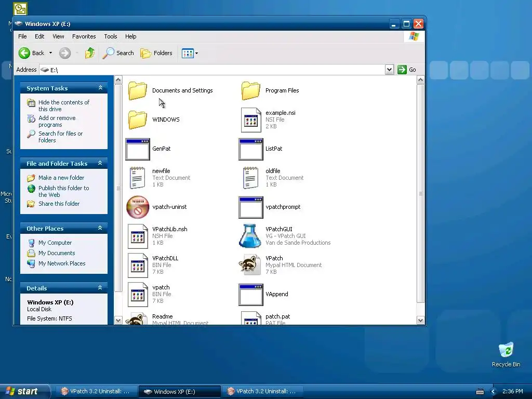This screenshot has height=399, width=532.
Task: Select the oldfile text document icon
Action: coord(251,178)
